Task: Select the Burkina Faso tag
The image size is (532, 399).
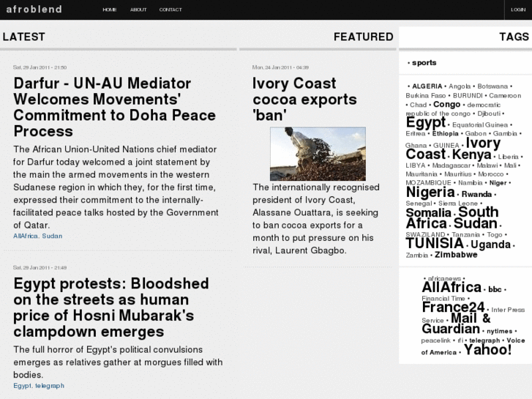Action: click(426, 96)
